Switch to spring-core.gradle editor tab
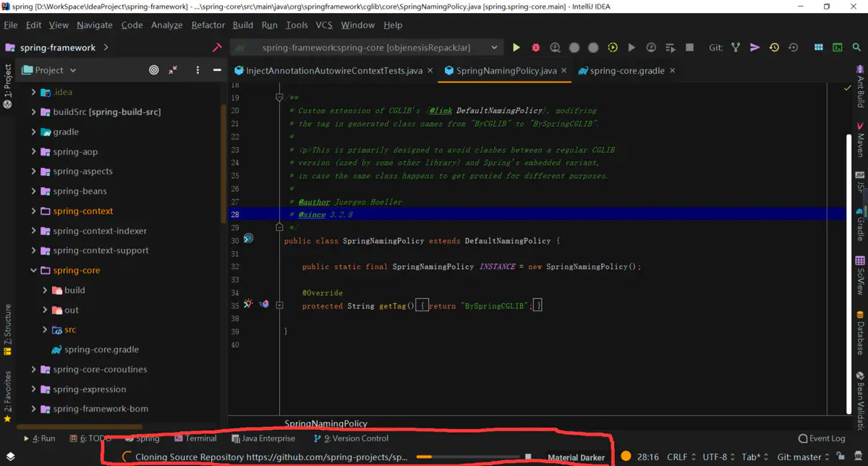 point(627,70)
